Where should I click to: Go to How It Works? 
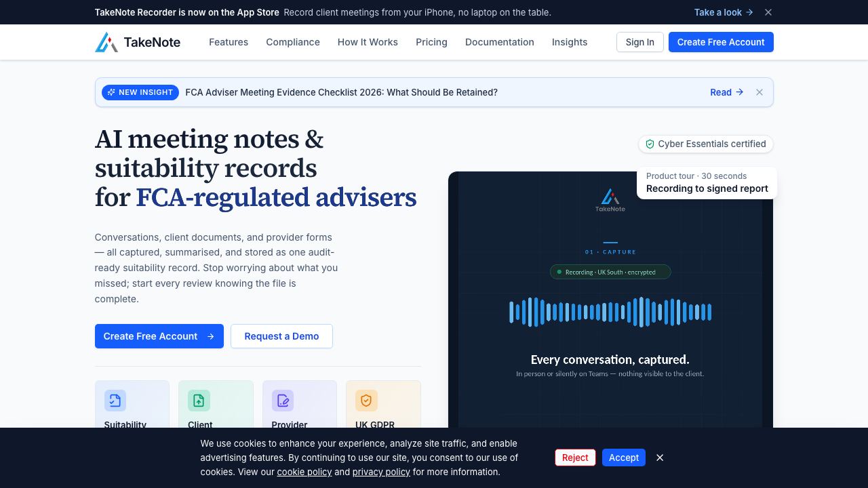coord(368,42)
